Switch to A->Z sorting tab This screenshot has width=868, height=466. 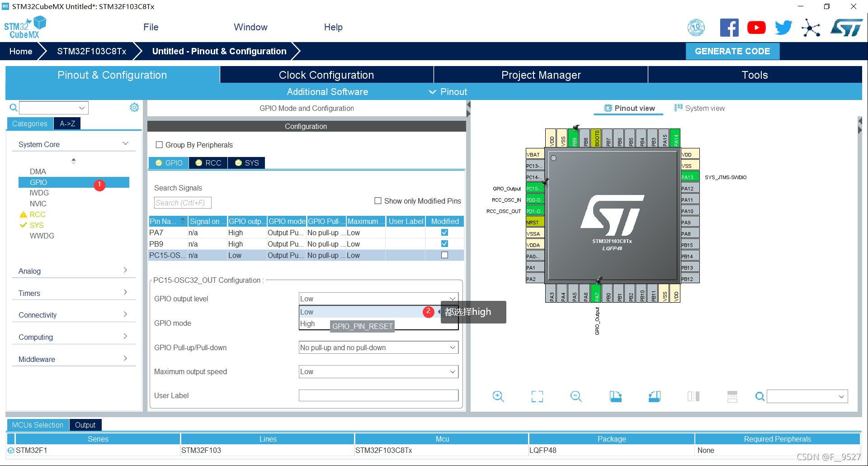[67, 124]
